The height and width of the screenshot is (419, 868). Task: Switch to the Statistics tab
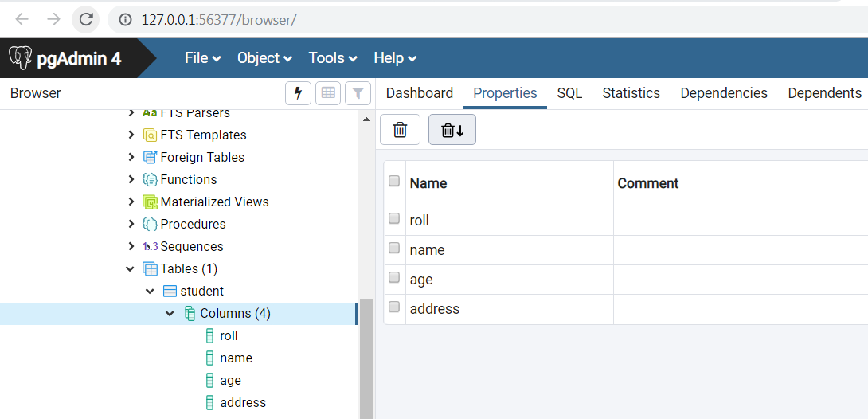631,93
